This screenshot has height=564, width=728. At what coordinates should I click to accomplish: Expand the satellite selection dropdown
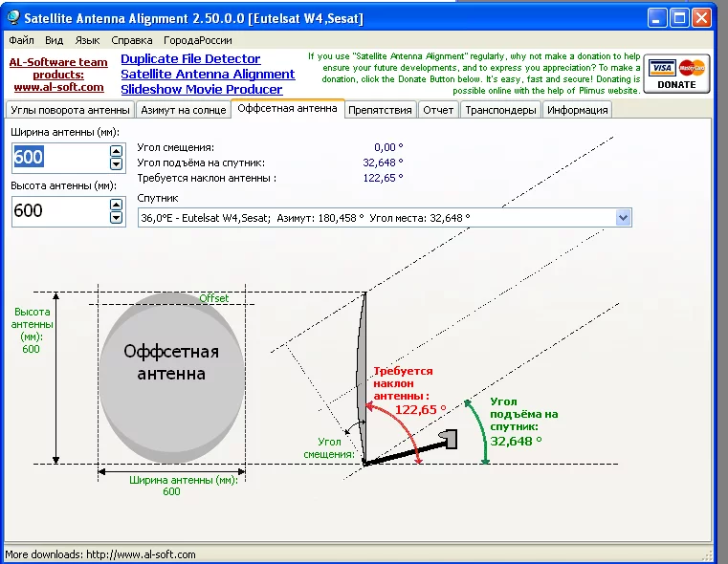coord(624,218)
